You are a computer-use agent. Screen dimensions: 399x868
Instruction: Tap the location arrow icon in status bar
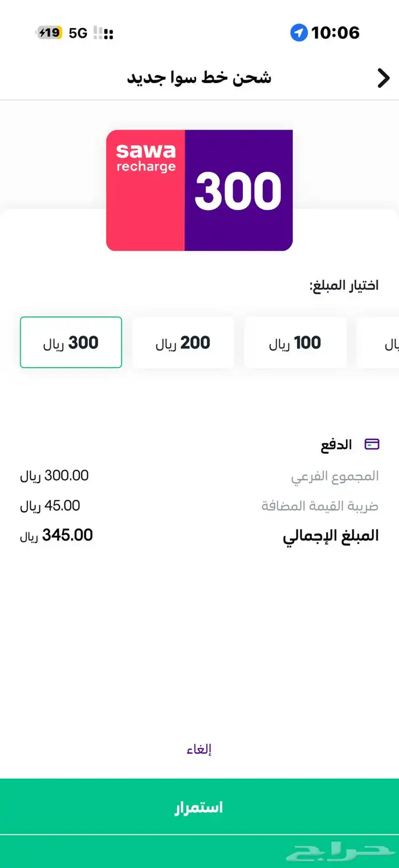click(299, 33)
